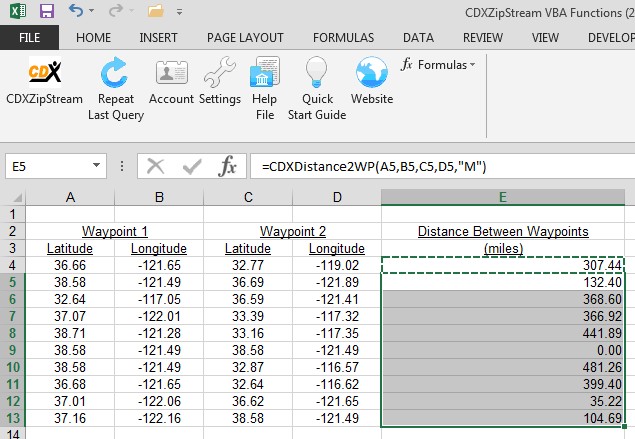
Task: Select cell containing 104.69
Action: coord(503,418)
